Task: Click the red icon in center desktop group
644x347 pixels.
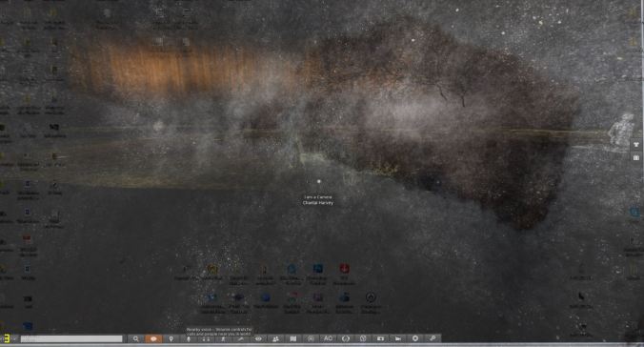Action: tap(344, 269)
